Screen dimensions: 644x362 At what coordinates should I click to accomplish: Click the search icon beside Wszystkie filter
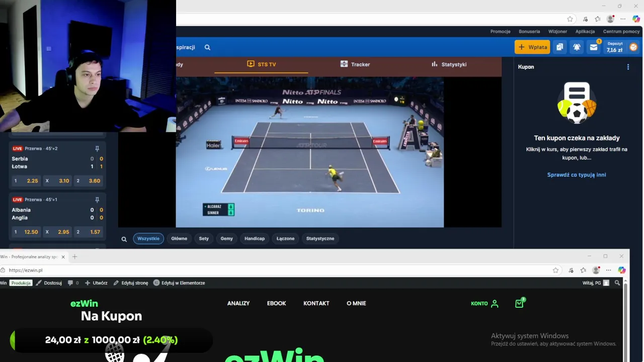pyautogui.click(x=124, y=239)
